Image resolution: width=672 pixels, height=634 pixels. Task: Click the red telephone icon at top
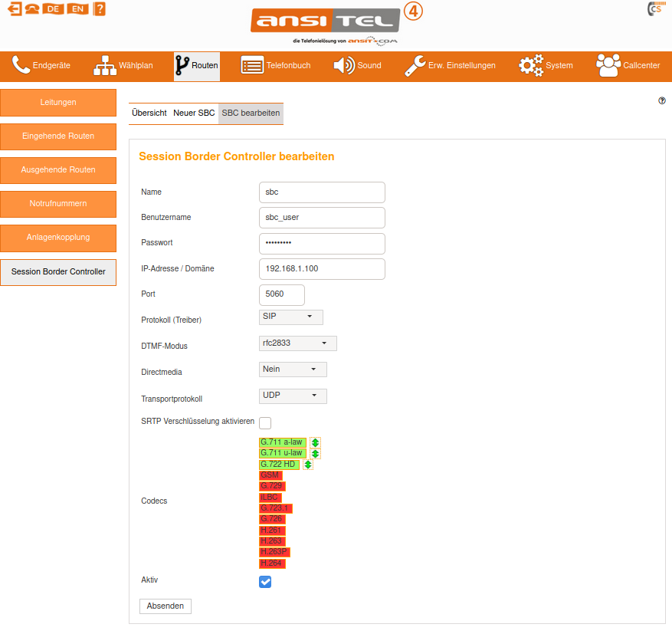(33, 9)
